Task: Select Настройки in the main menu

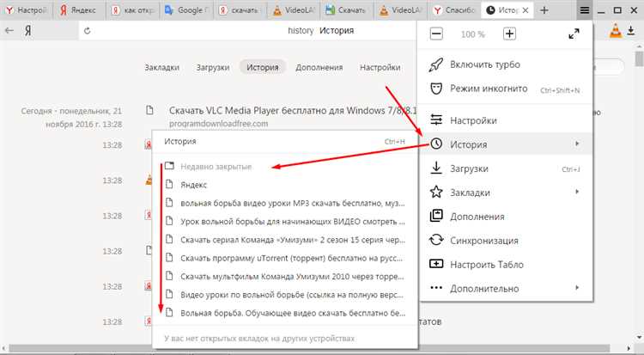Action: [473, 120]
